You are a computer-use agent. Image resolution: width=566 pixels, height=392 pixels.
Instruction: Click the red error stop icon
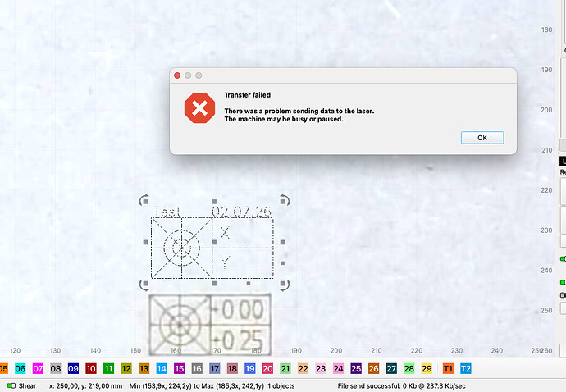point(199,108)
